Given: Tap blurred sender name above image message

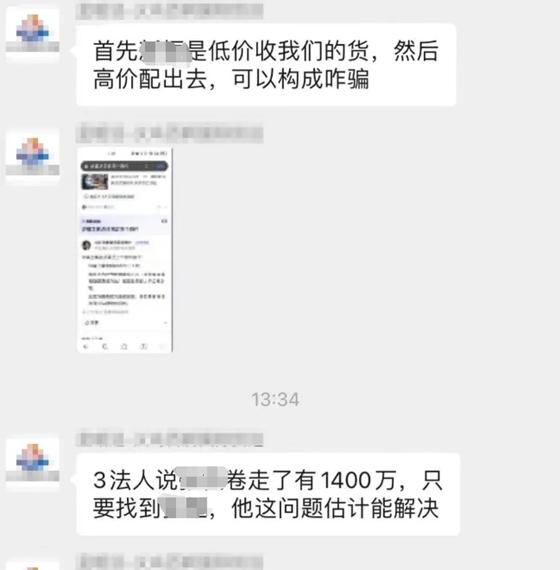Looking at the screenshot, I should point(170,133).
